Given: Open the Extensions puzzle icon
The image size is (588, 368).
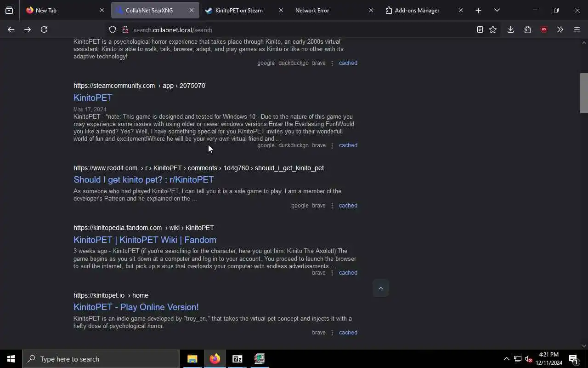Looking at the screenshot, I should pos(527,29).
